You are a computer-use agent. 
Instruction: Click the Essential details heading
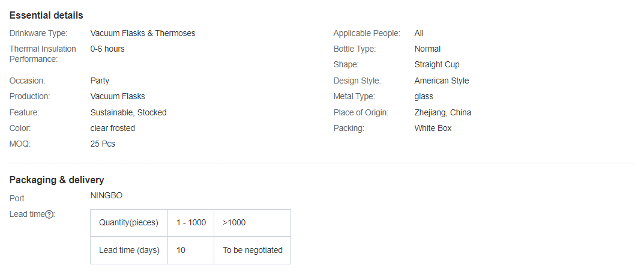46,15
